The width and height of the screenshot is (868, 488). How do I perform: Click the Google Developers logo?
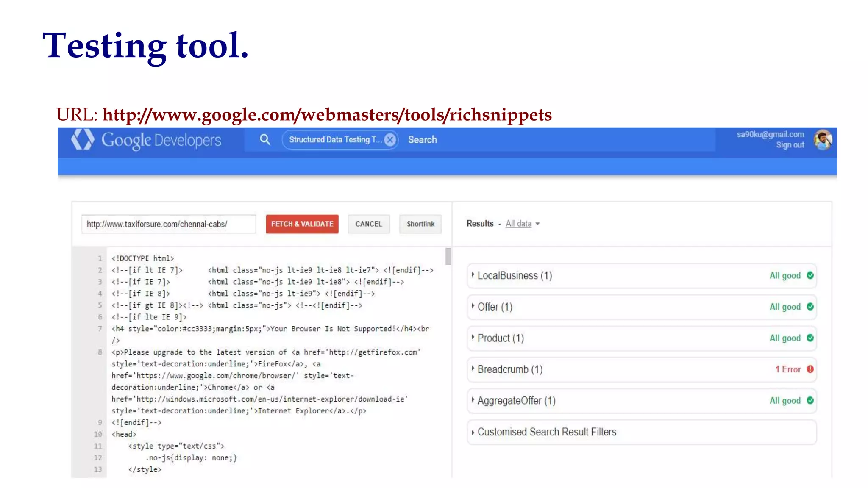(146, 140)
